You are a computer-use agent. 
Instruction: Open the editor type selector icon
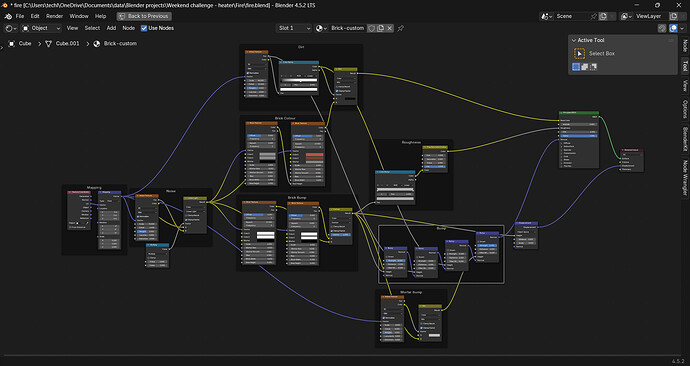pos(11,28)
